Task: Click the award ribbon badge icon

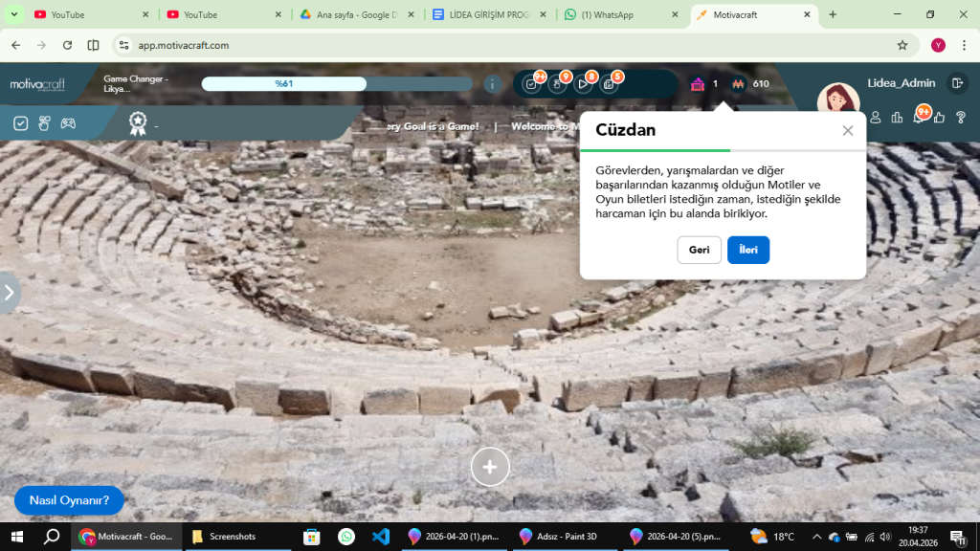Action: point(138,123)
